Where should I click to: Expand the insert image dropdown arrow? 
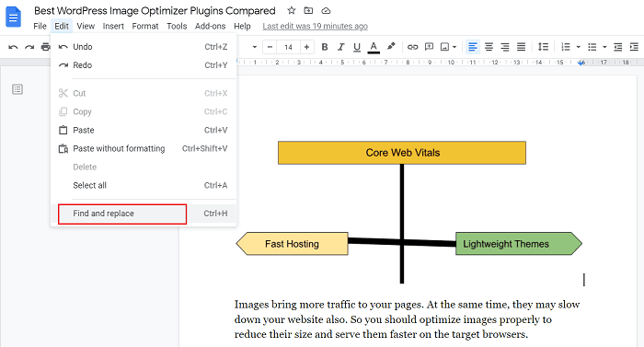(x=454, y=47)
